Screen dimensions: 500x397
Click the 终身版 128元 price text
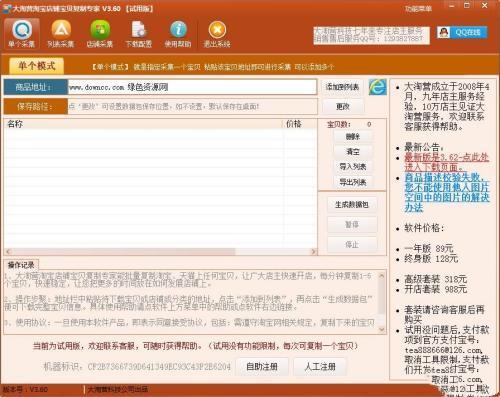coord(431,259)
